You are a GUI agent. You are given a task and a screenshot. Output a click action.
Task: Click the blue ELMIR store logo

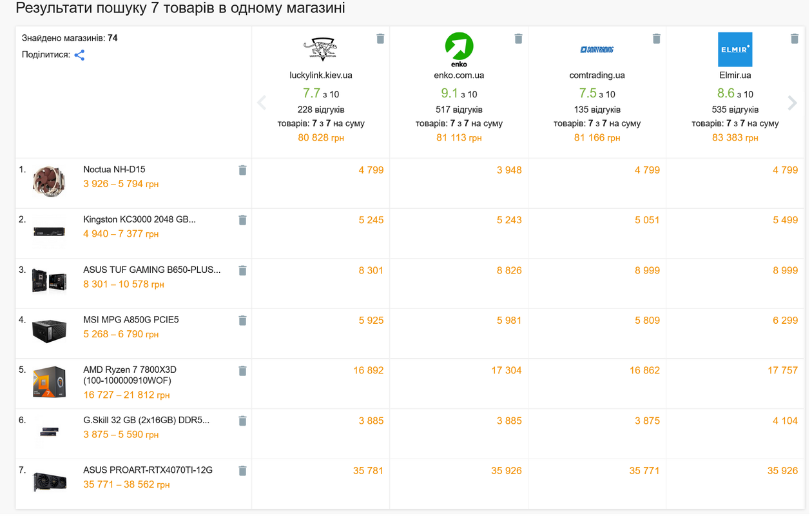pos(735,50)
